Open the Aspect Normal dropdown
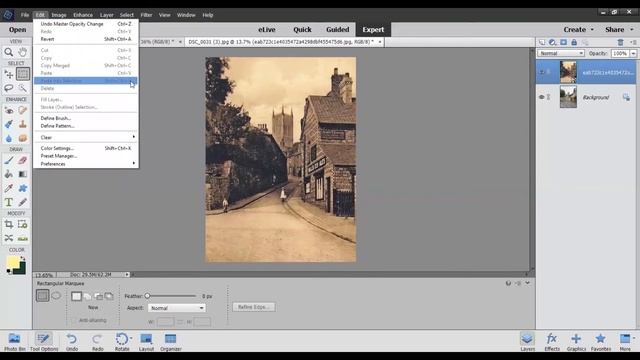 click(x=177, y=308)
